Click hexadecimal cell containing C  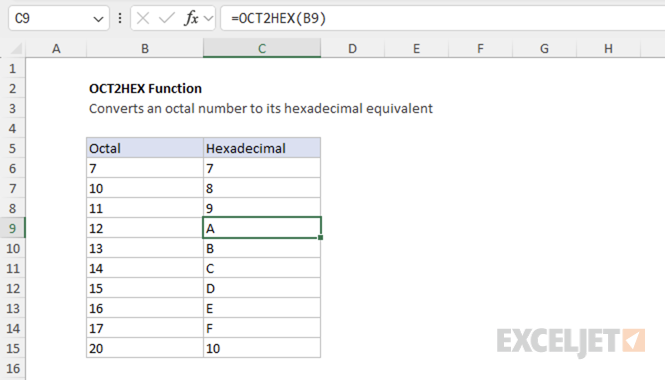click(x=262, y=268)
